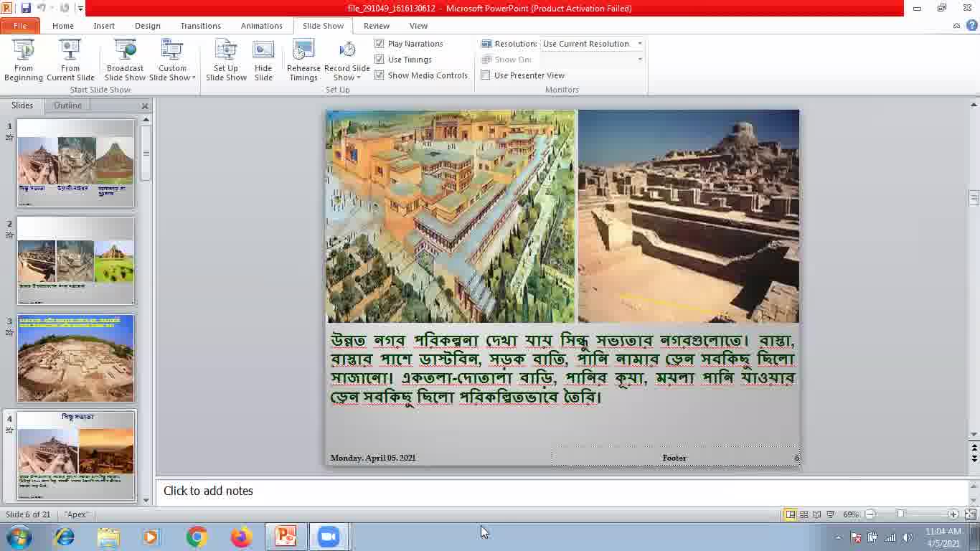
Task: Click the date text on the slide
Action: click(x=373, y=458)
